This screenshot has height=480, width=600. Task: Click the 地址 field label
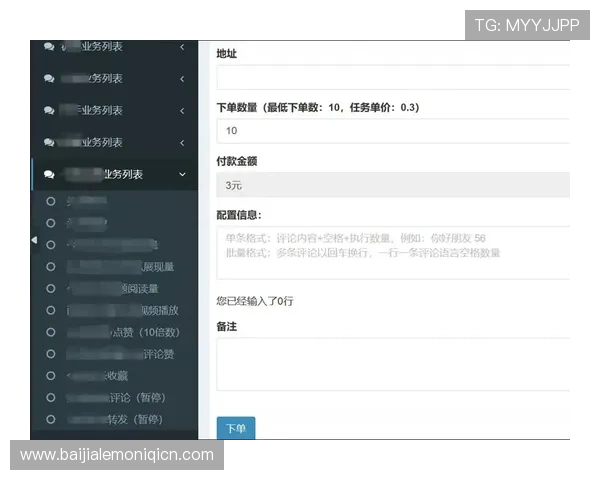coord(227,54)
